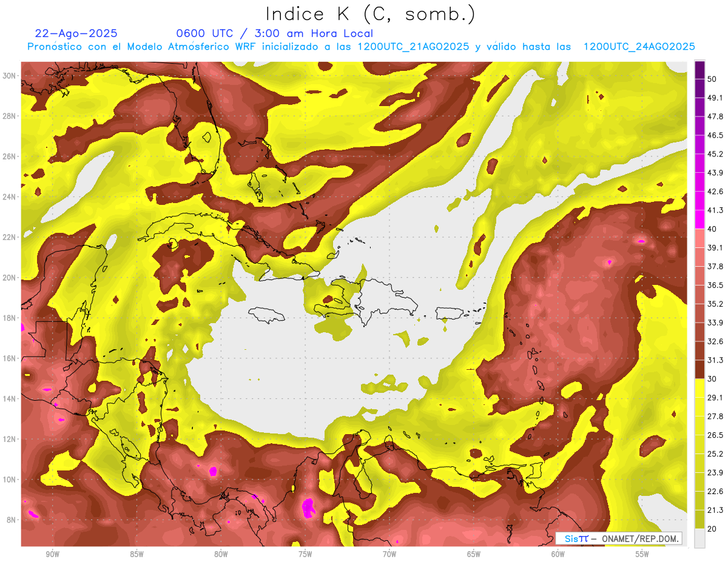728x562 pixels.
Task: Click the '22N' latitude label
Action: [x=10, y=237]
